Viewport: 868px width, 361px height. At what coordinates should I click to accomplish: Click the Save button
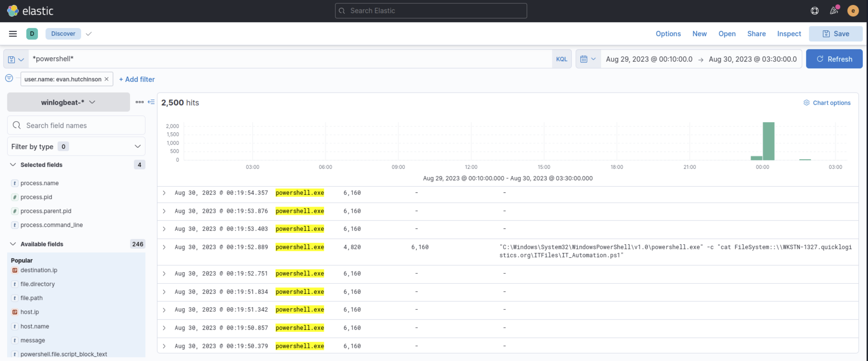pos(836,34)
